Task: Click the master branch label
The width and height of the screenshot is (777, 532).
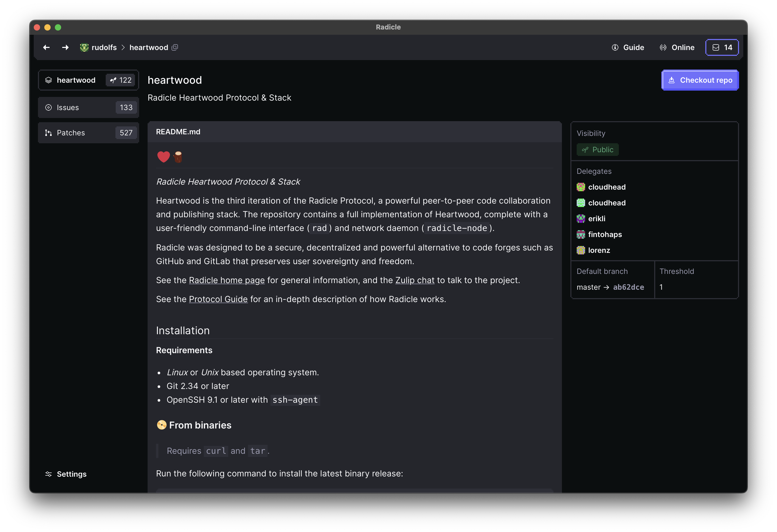Action: 589,287
